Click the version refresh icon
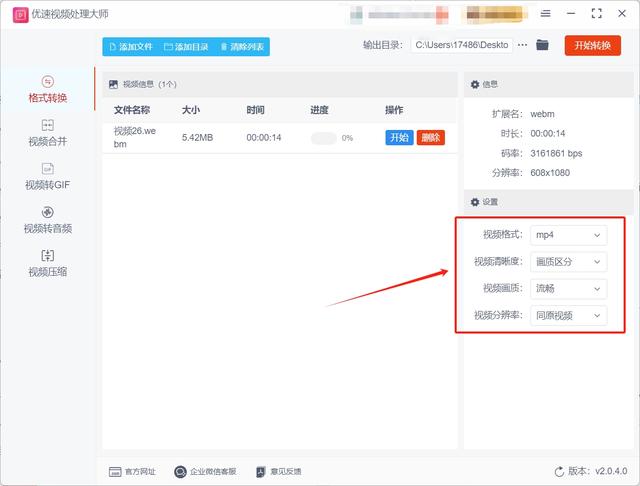Image resolution: width=640 pixels, height=486 pixels. [559, 472]
